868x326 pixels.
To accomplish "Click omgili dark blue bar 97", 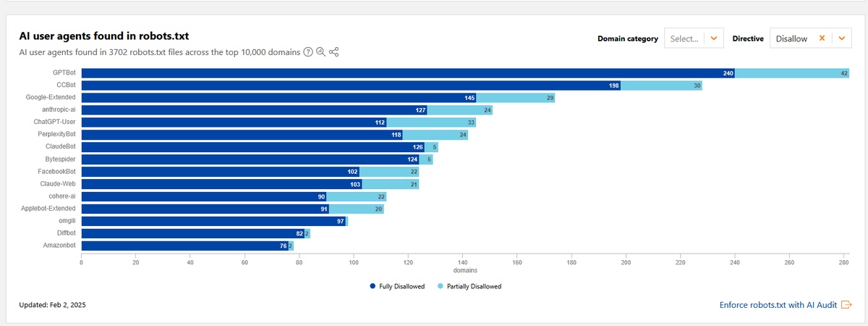I will 213,221.
